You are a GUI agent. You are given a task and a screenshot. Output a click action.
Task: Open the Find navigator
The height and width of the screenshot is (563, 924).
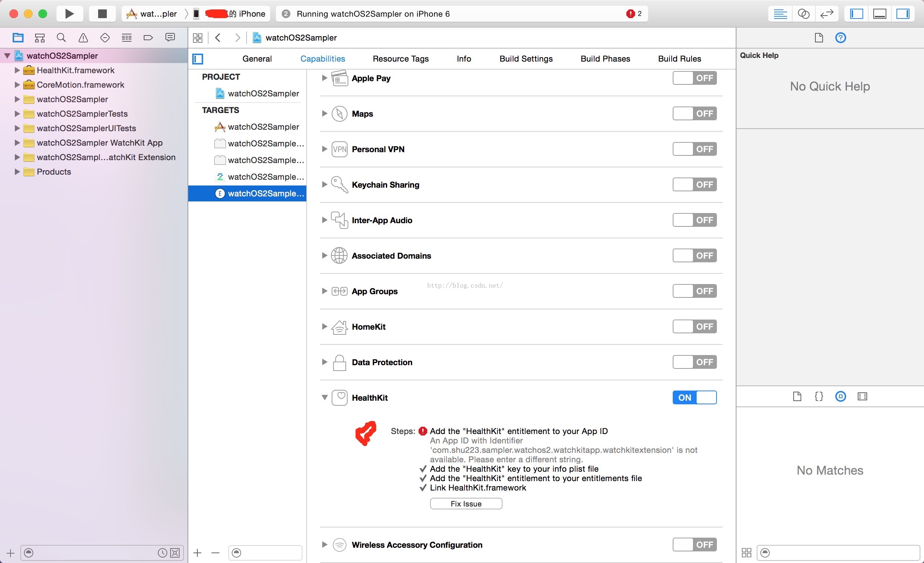click(x=61, y=38)
